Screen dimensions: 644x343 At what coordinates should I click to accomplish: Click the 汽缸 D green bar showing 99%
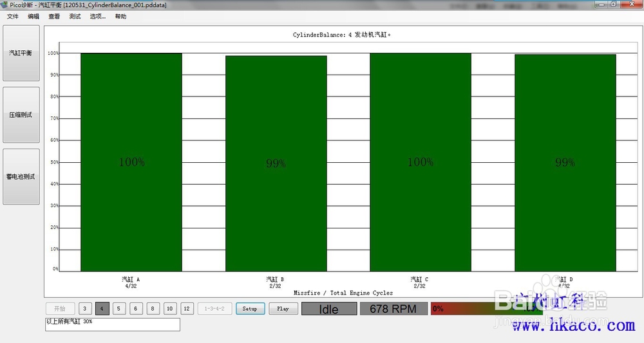tap(565, 162)
